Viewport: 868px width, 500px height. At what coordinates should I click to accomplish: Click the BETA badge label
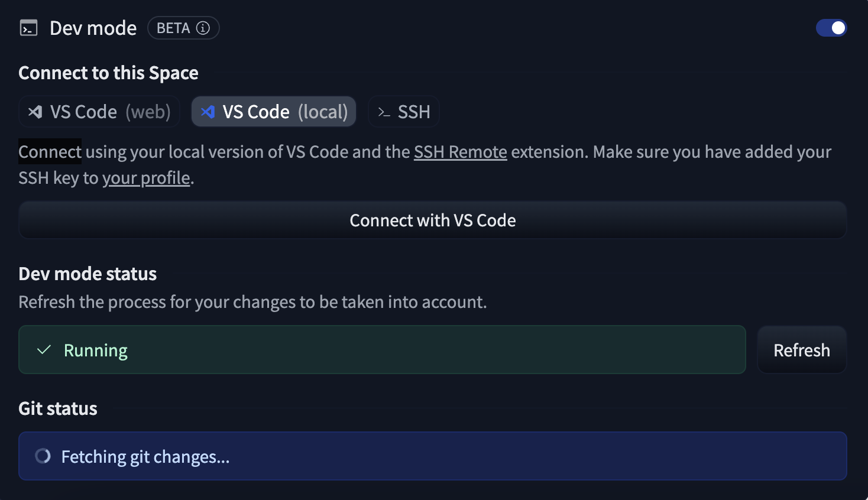[x=173, y=28]
